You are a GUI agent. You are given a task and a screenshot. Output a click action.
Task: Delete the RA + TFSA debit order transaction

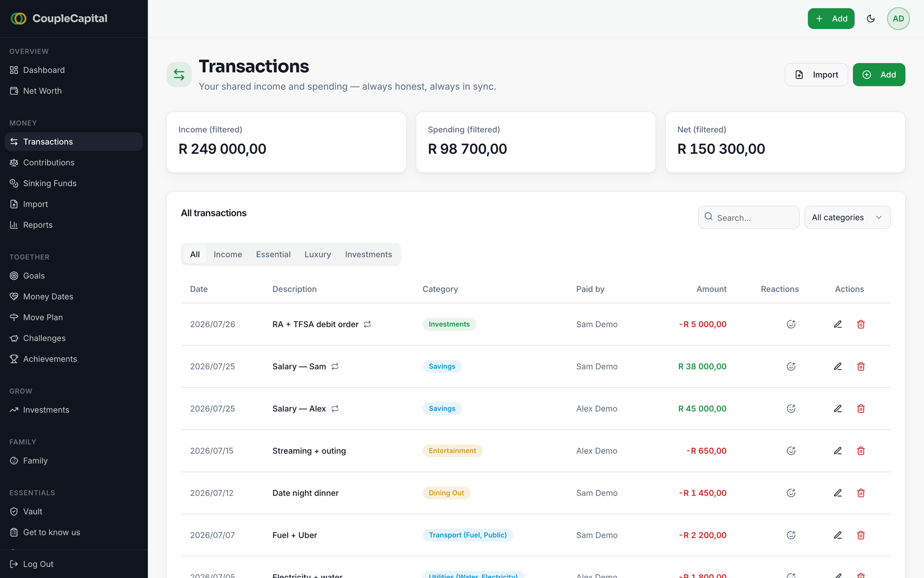tap(861, 324)
